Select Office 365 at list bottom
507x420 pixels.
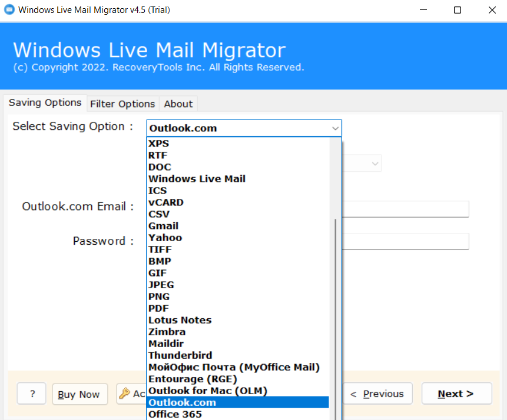(x=238, y=414)
